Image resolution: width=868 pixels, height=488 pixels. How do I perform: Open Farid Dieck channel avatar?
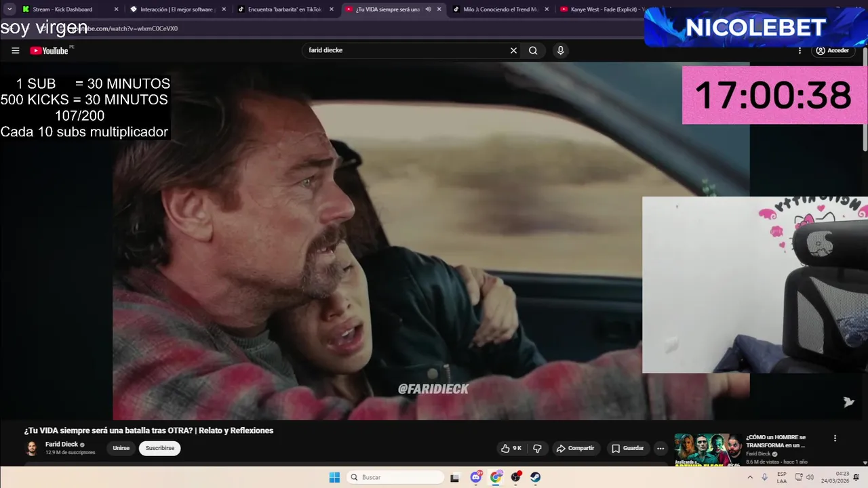pyautogui.click(x=32, y=448)
